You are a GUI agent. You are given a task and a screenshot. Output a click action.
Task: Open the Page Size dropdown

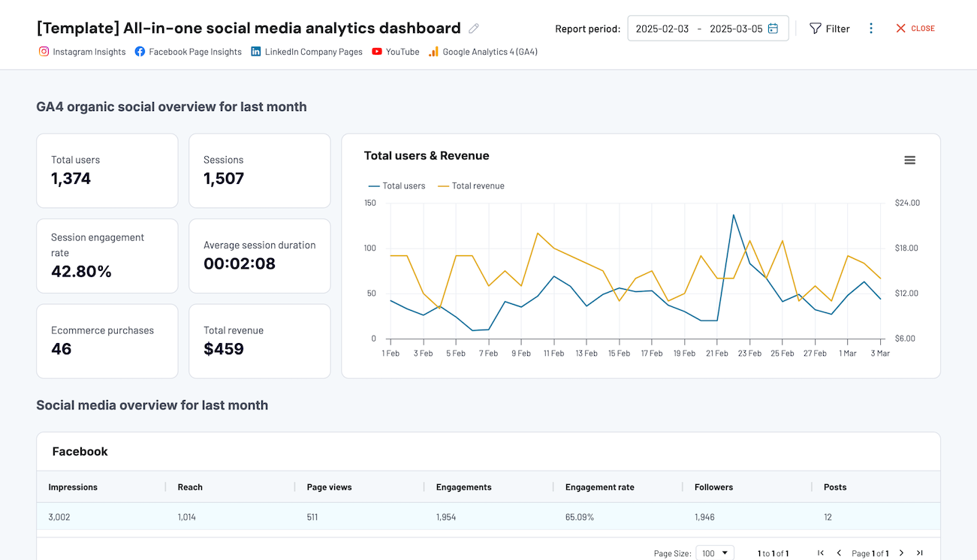pyautogui.click(x=714, y=552)
